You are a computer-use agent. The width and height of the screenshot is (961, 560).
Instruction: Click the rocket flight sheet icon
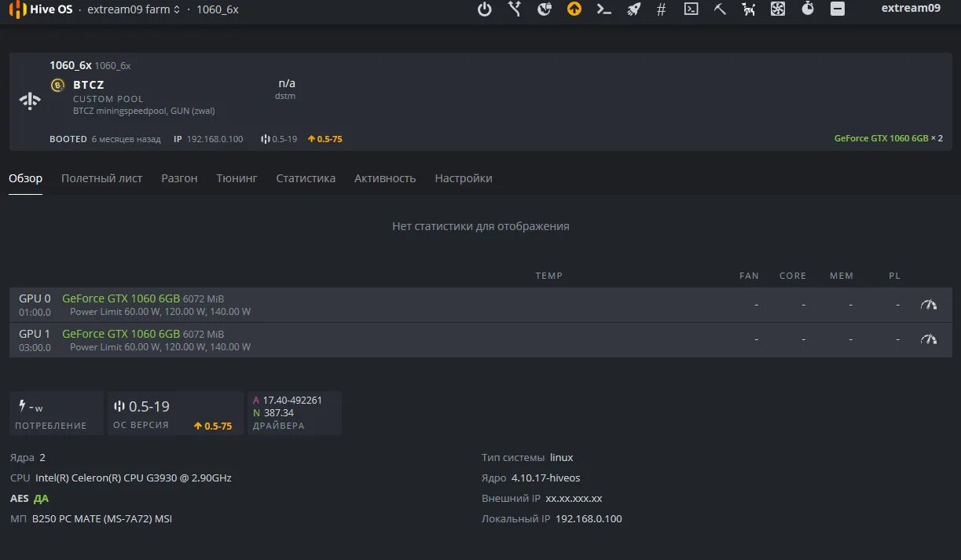[x=633, y=9]
